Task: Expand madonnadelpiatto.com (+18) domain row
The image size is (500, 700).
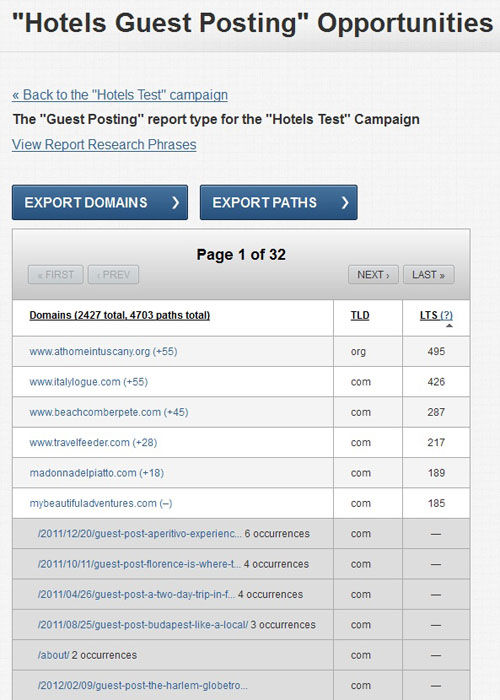Action: 96,473
